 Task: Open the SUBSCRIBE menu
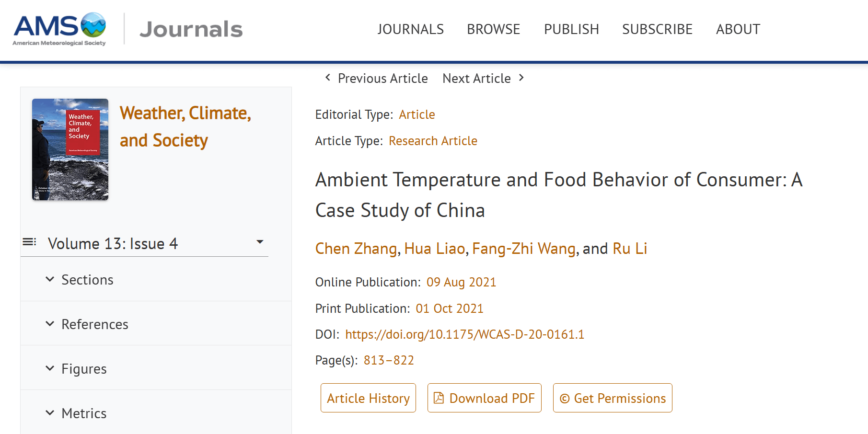click(657, 29)
